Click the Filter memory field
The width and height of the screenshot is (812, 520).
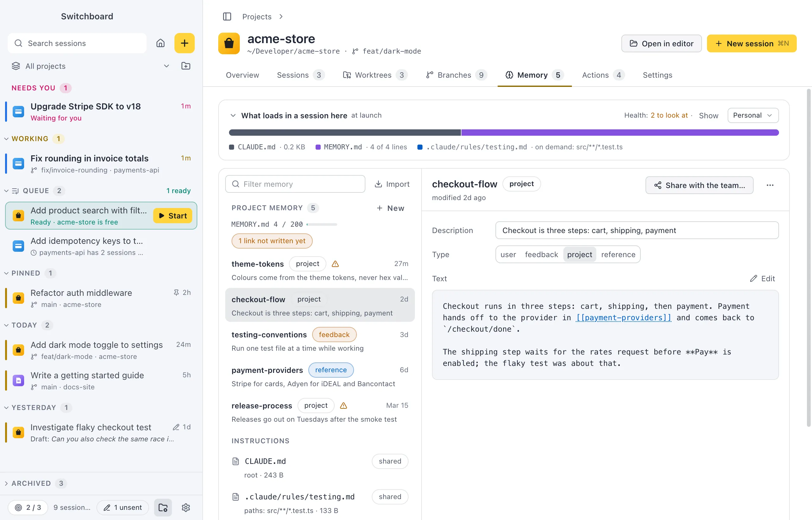[295, 184]
